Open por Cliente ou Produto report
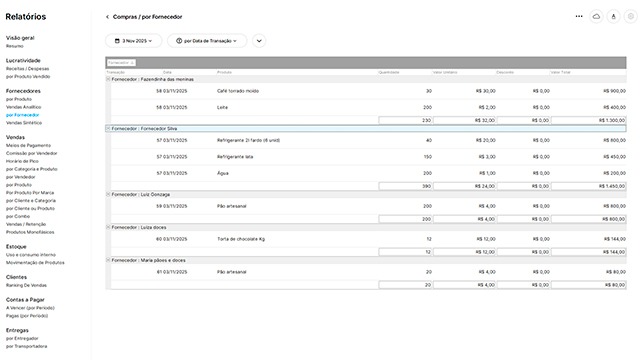This screenshot has height=360, width=640. 30,209
